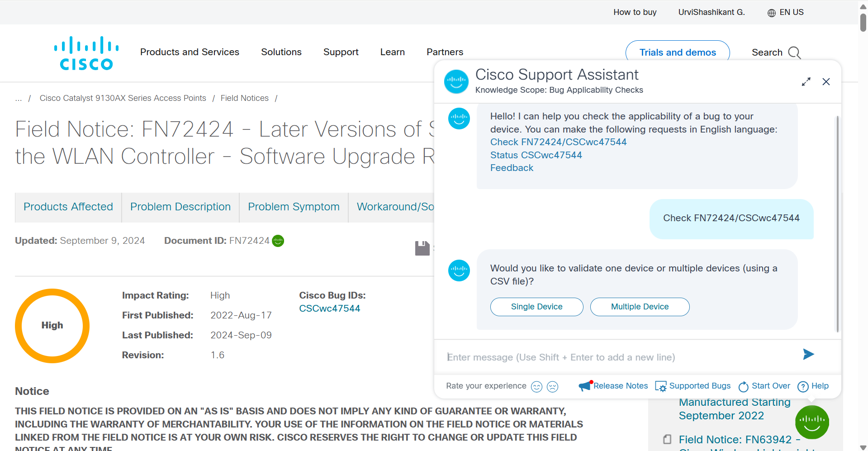This screenshot has width=868, height=451.
Task: Open the Support menu
Action: coord(341,52)
